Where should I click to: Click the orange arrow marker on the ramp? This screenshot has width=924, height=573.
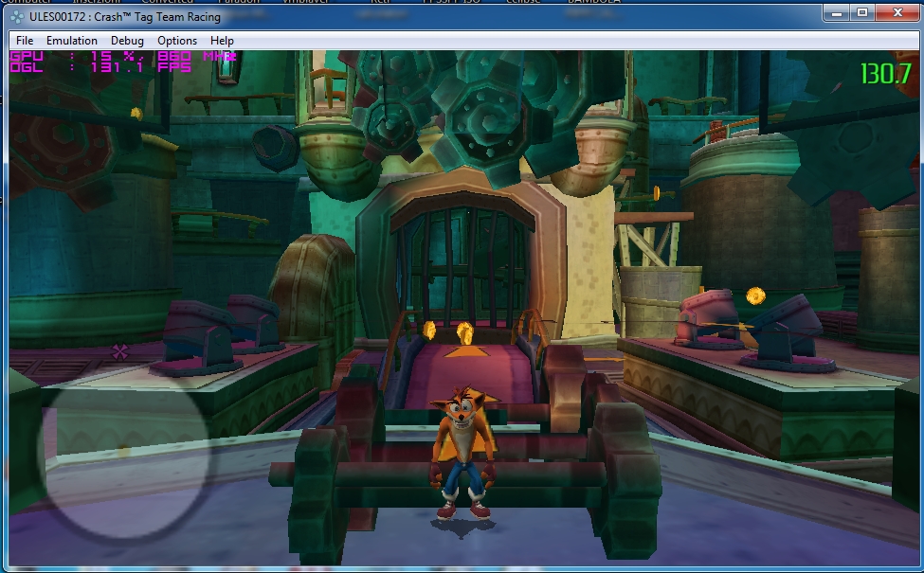click(462, 352)
